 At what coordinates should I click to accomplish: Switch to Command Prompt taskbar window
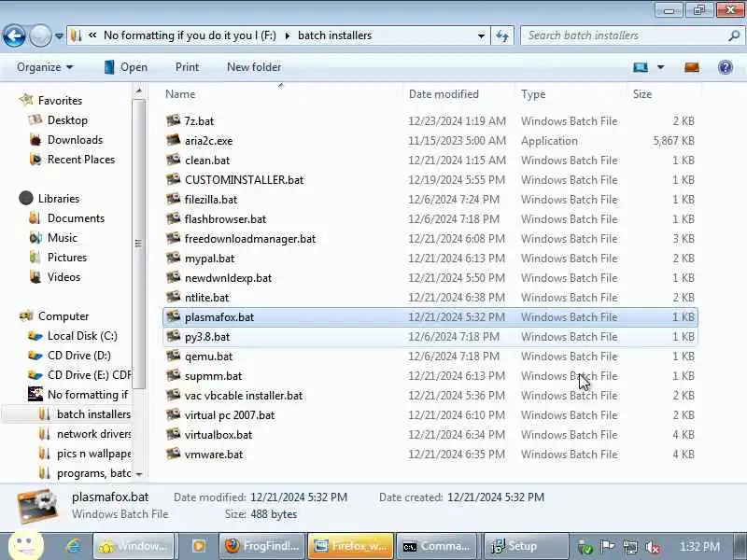point(438,546)
